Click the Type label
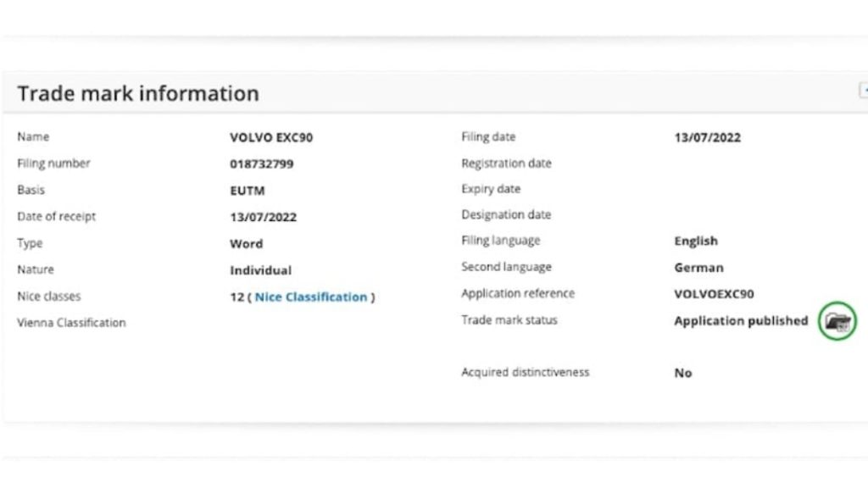This screenshot has width=868, height=488. click(x=30, y=243)
